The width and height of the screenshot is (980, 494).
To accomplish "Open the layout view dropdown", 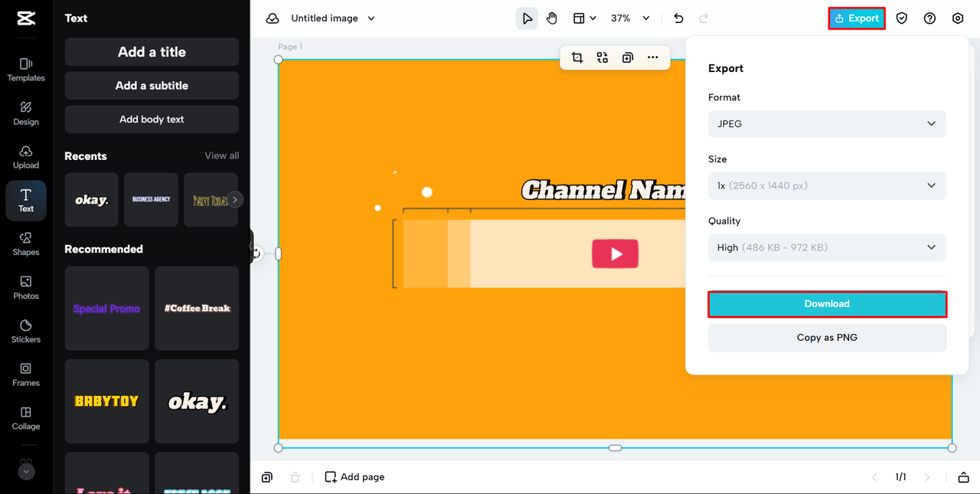I will click(585, 18).
